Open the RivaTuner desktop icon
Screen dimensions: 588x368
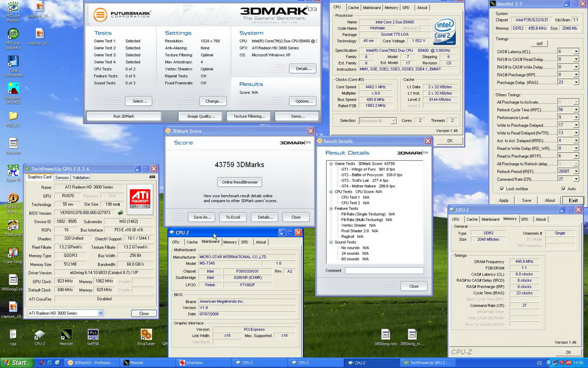coord(146,334)
